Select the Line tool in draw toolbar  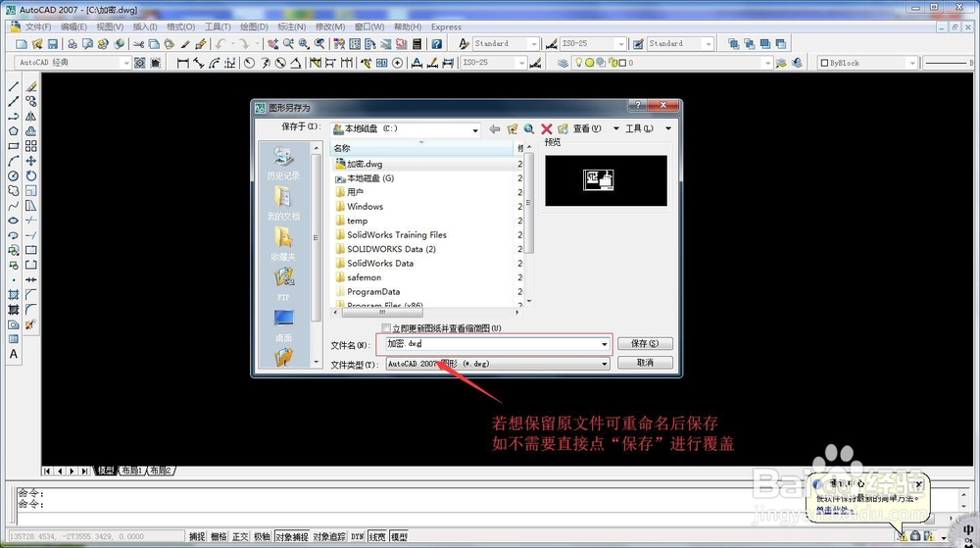[x=13, y=86]
